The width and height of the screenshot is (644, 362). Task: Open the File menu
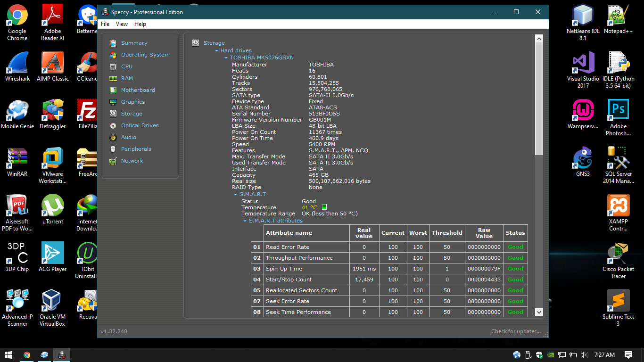pyautogui.click(x=105, y=24)
